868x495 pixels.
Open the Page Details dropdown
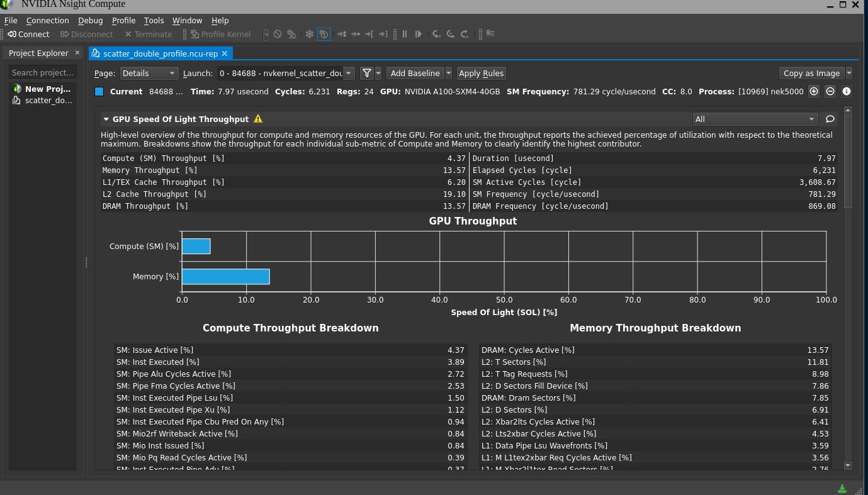(x=149, y=73)
